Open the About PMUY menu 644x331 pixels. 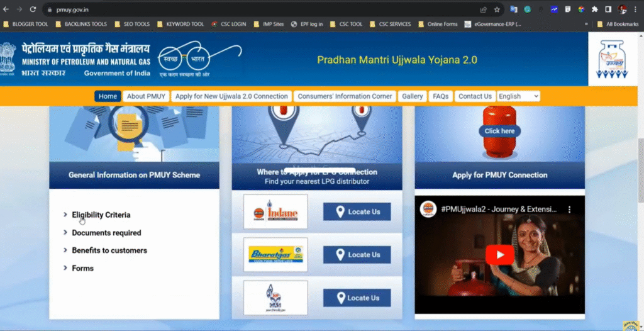(x=145, y=96)
